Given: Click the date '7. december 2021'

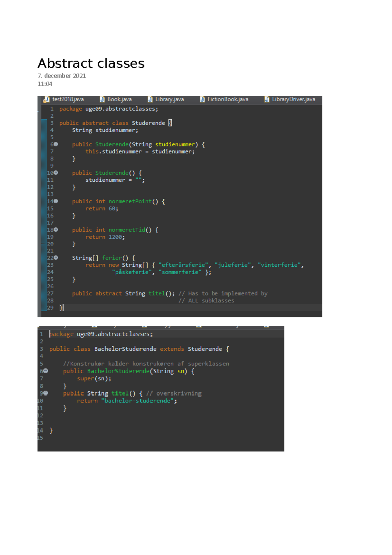Looking at the screenshot, I should (62, 76).
